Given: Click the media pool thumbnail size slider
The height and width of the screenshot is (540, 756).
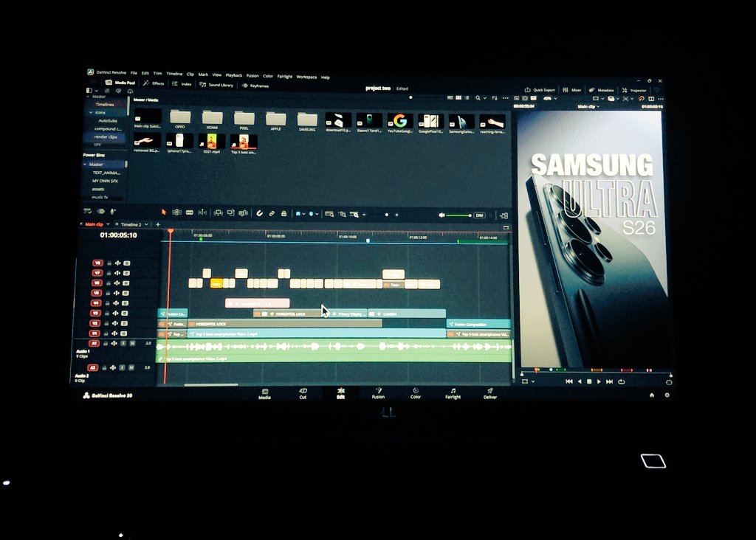Looking at the screenshot, I should point(410,97).
